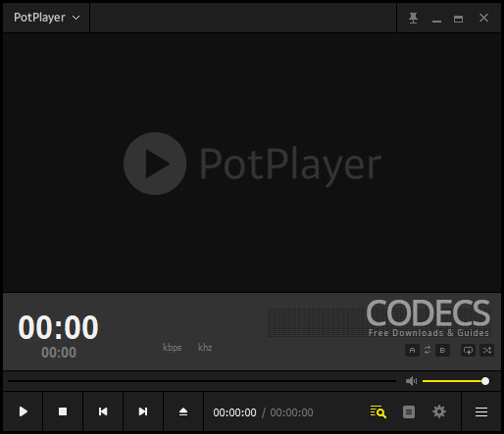Viewport: 504px width, 434px height.
Task: Open file with the eject icon
Action: tap(183, 411)
